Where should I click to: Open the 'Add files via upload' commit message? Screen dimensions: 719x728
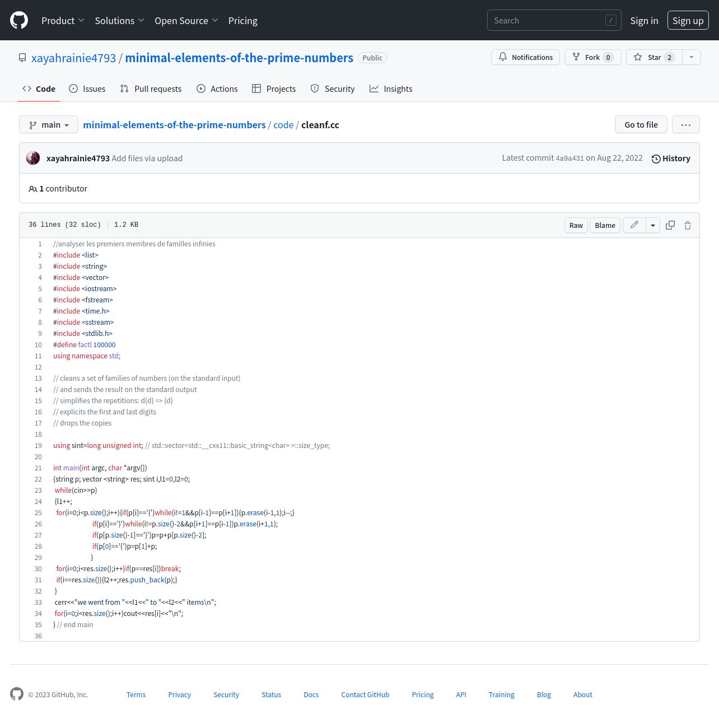pyautogui.click(x=147, y=158)
